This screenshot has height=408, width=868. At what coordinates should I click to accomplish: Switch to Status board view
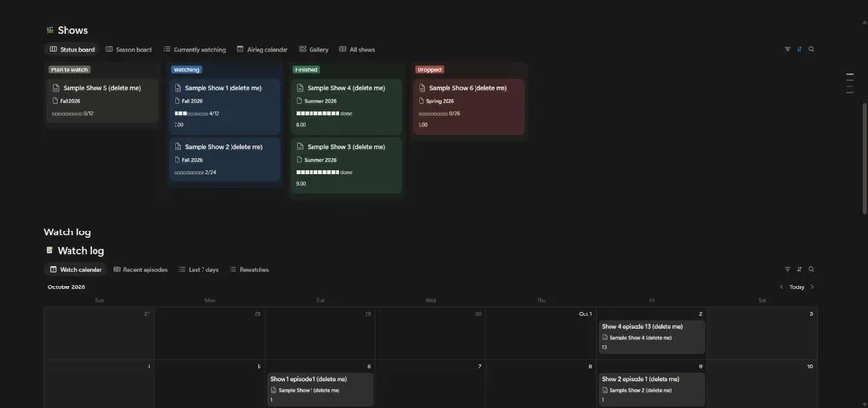(x=72, y=49)
